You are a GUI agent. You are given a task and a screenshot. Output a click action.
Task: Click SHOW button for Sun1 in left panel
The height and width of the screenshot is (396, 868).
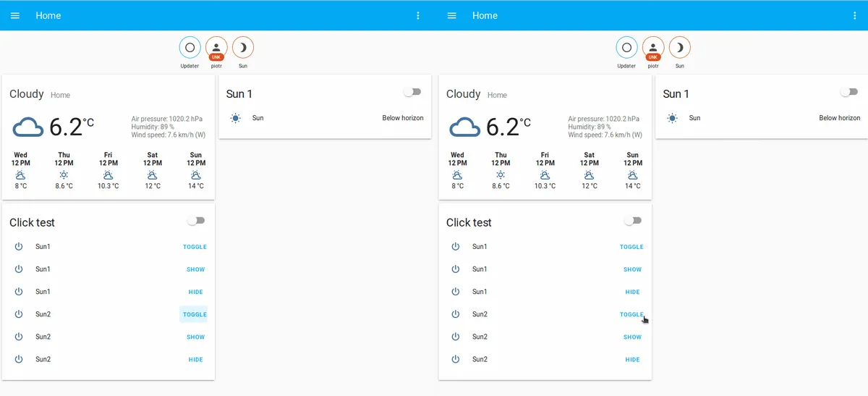pyautogui.click(x=196, y=269)
